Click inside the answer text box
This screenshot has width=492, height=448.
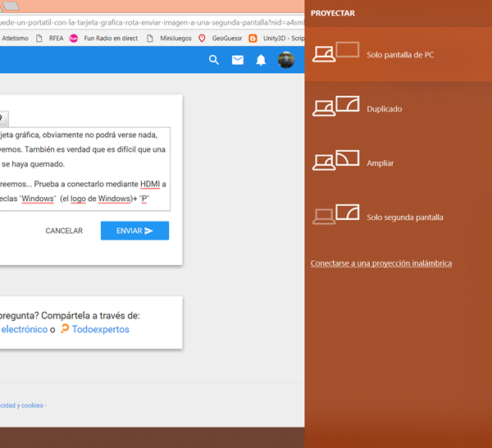pyautogui.click(x=84, y=169)
